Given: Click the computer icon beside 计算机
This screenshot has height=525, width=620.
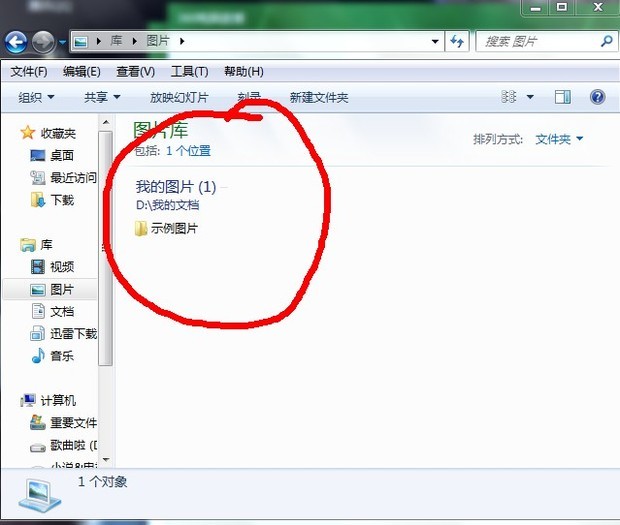Looking at the screenshot, I should coord(28,400).
